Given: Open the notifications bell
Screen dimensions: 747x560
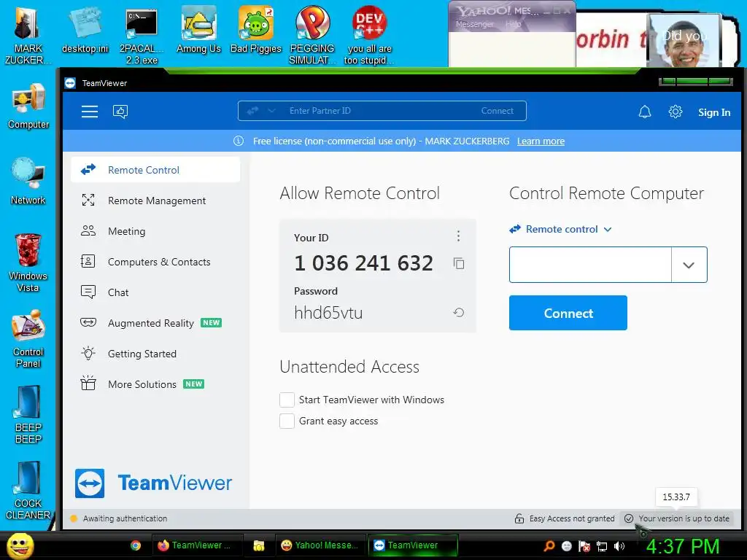Looking at the screenshot, I should pos(645,112).
